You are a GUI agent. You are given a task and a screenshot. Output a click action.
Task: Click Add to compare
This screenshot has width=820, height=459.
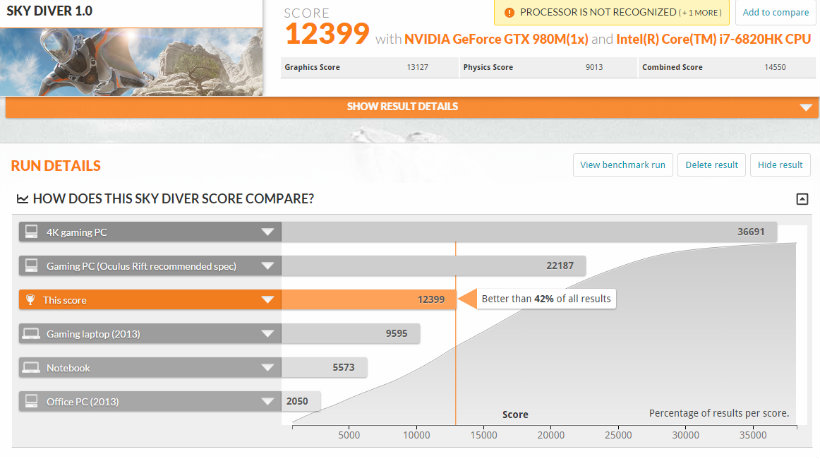(x=776, y=13)
